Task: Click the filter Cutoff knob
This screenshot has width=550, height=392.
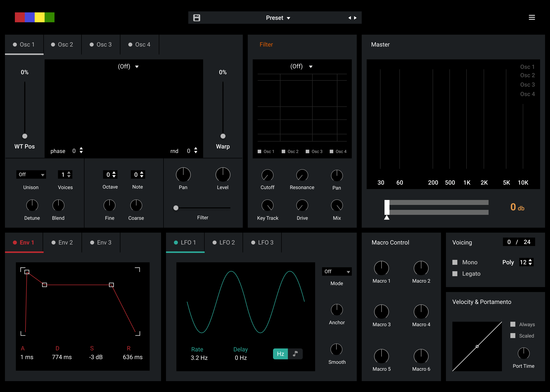Action: 267,175
